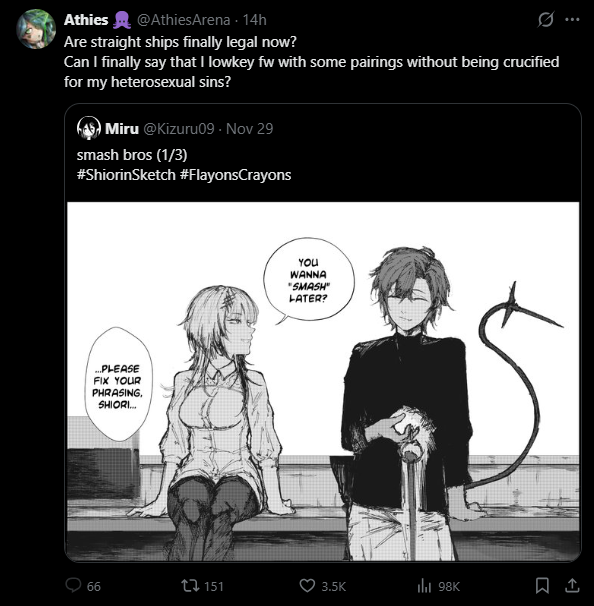Follow the #ShiorinSketch hashtag
The image size is (594, 606).
[126, 175]
